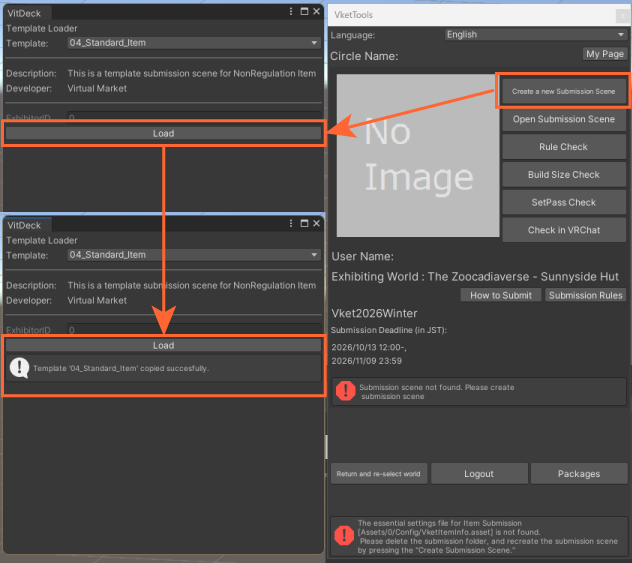Image resolution: width=632 pixels, height=563 pixels.
Task: Click 'Virtual Market' developer in upper VitDeck window
Action: pos(97,89)
